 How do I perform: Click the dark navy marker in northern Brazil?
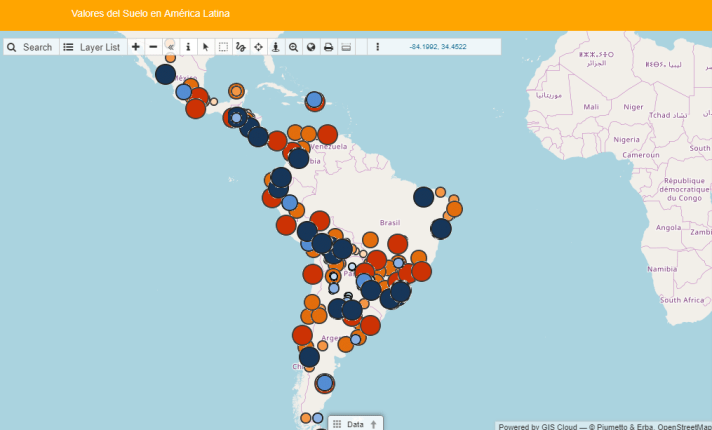coord(423,197)
